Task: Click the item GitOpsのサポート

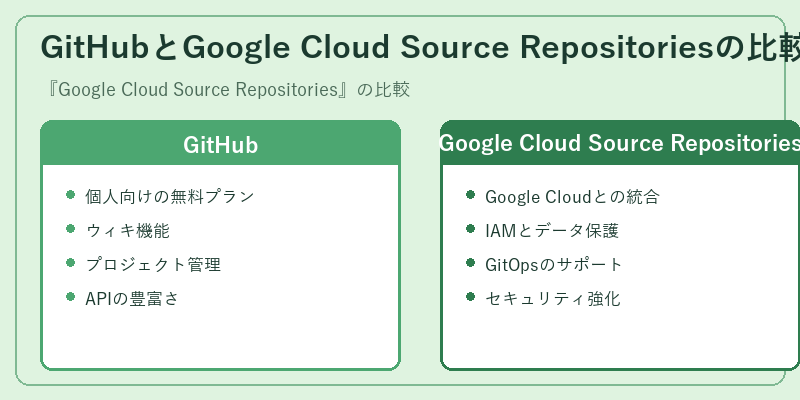Action: click(x=554, y=264)
